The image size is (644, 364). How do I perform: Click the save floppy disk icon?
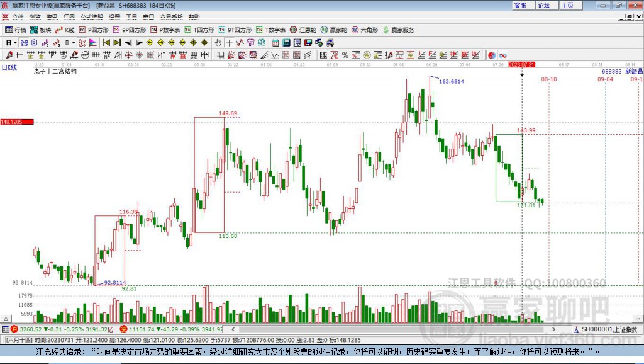(308, 43)
